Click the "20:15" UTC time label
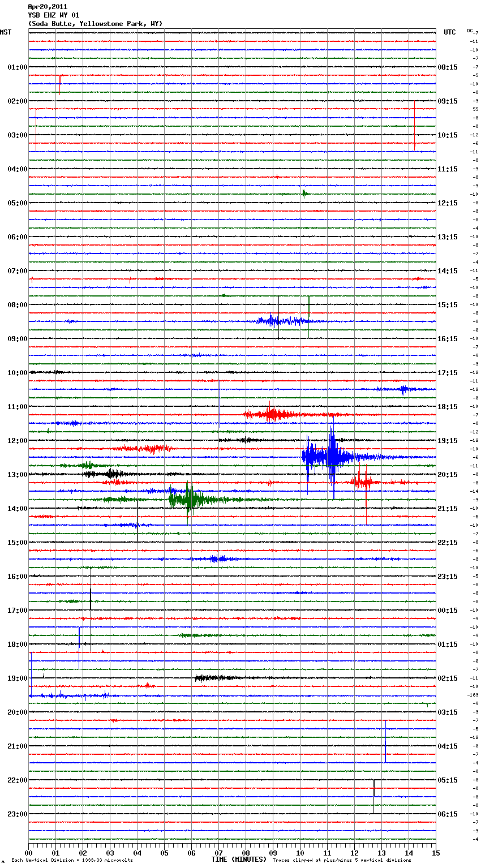481x868 pixels. coord(448,475)
